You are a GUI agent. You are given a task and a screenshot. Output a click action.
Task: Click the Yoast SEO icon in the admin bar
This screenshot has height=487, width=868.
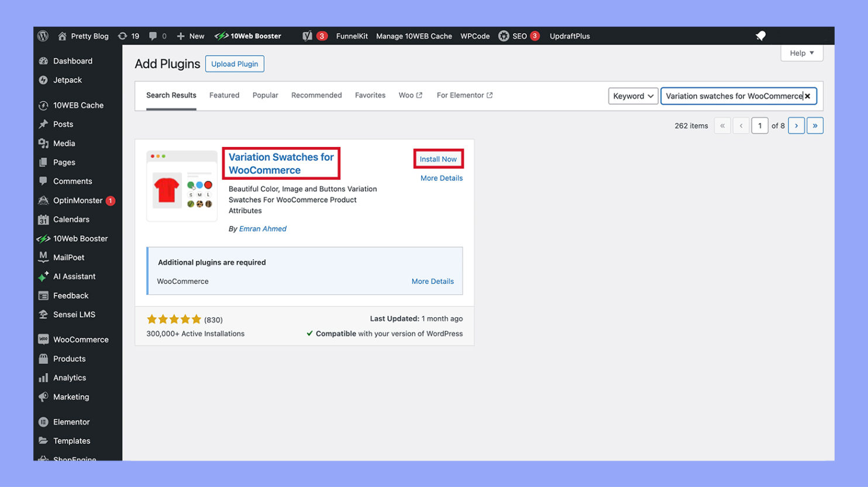coord(306,36)
